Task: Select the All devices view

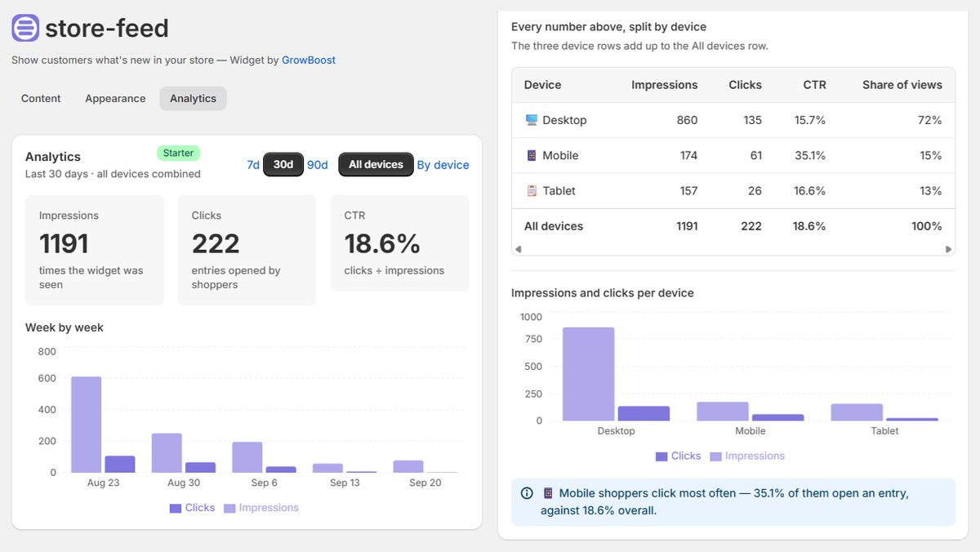Action: pos(376,165)
